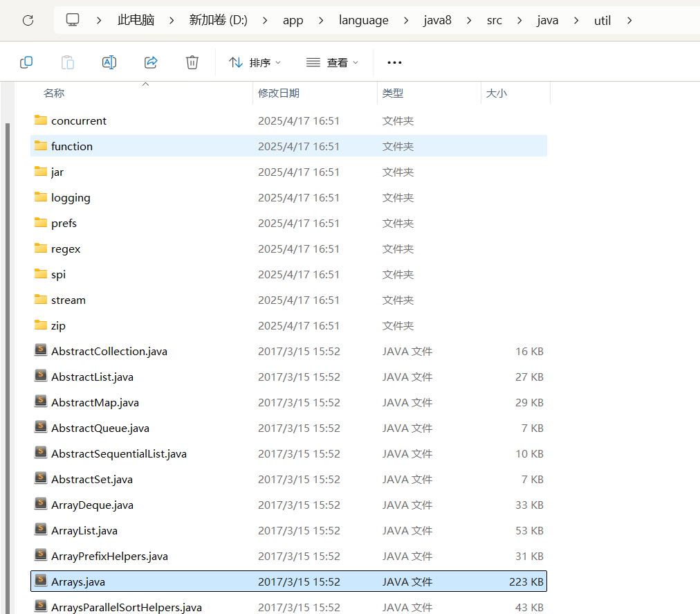This screenshot has height=614, width=700.
Task: Click the AbstractList.java file icon
Action: coord(41,375)
